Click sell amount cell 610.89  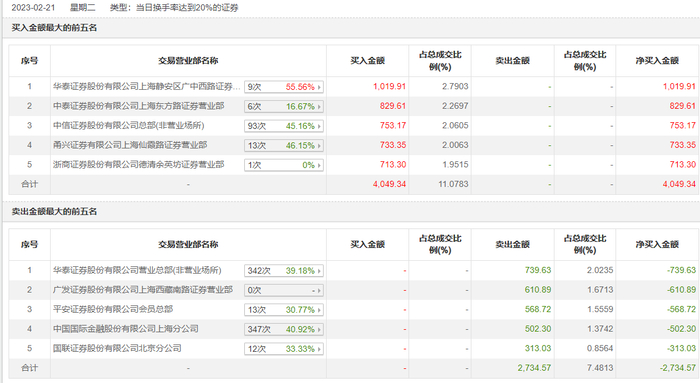[538, 290]
